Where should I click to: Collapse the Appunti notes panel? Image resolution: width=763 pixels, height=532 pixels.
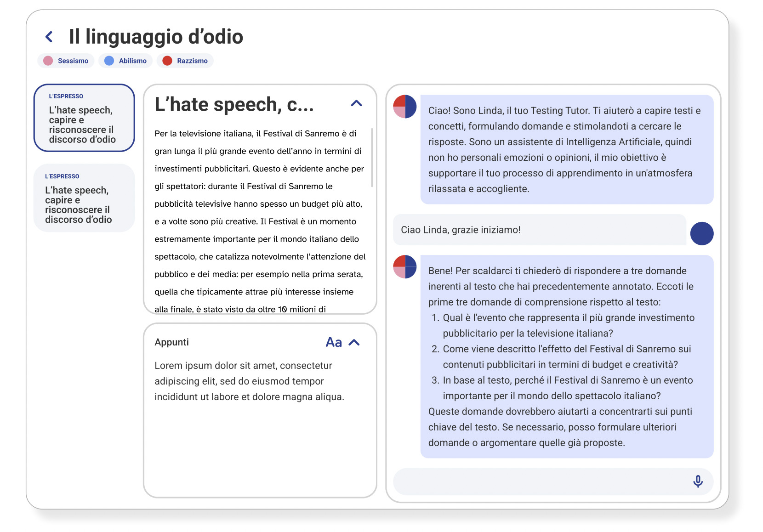pyautogui.click(x=354, y=342)
